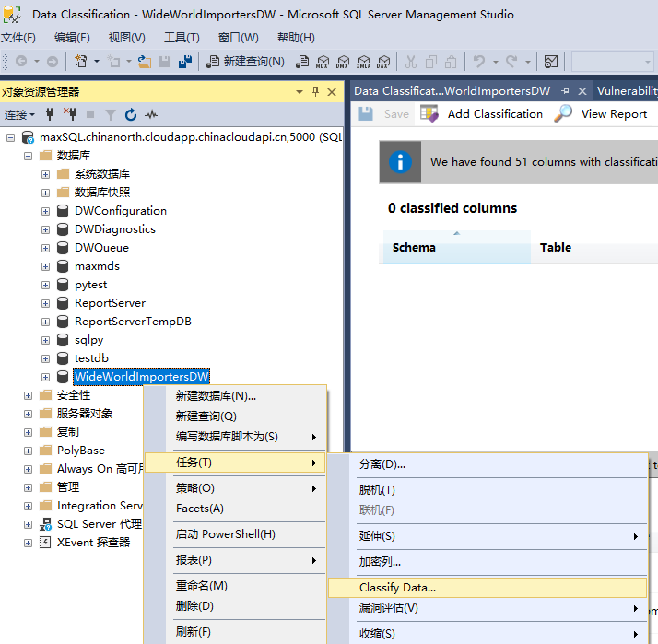Click the copy icon in toolbar
658x644 pixels.
pyautogui.click(x=431, y=62)
